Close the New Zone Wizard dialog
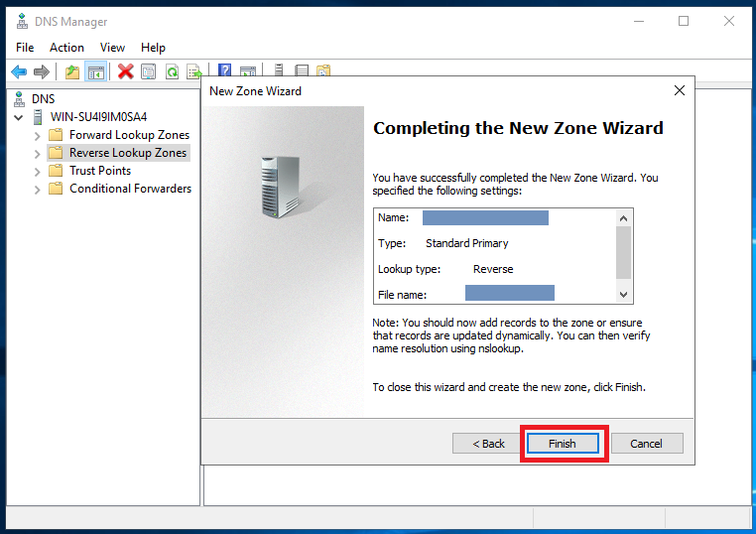The image size is (756, 534). (679, 90)
